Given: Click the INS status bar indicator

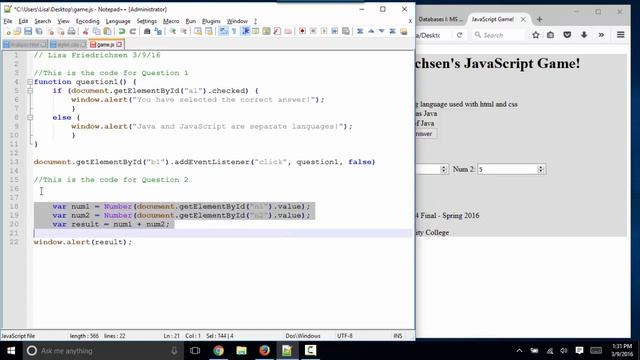Looking at the screenshot, I should (398, 336).
